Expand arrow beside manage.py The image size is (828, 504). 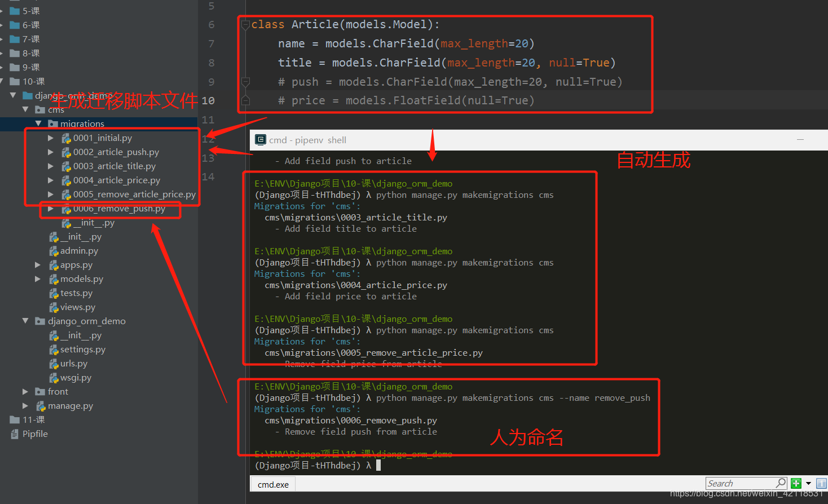click(25, 405)
